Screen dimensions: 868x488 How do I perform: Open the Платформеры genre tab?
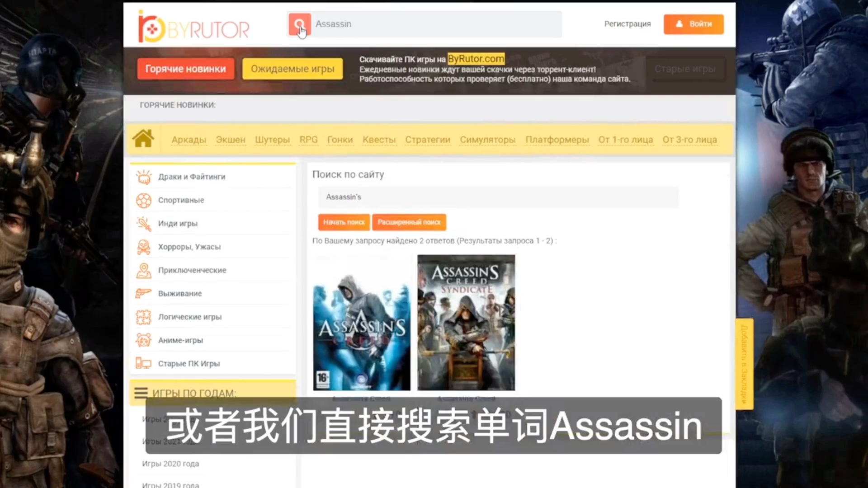557,140
